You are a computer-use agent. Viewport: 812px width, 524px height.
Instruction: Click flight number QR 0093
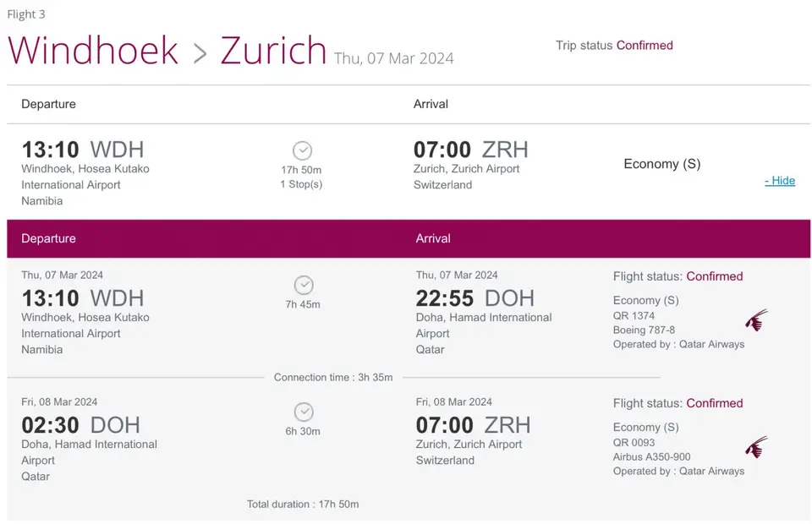pyautogui.click(x=634, y=442)
